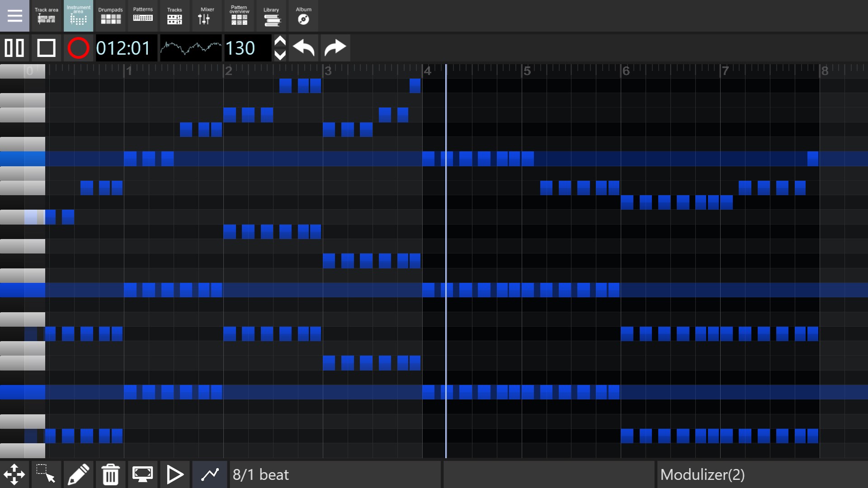
Task: Click the waveform oscilloscope display
Action: [x=191, y=48]
